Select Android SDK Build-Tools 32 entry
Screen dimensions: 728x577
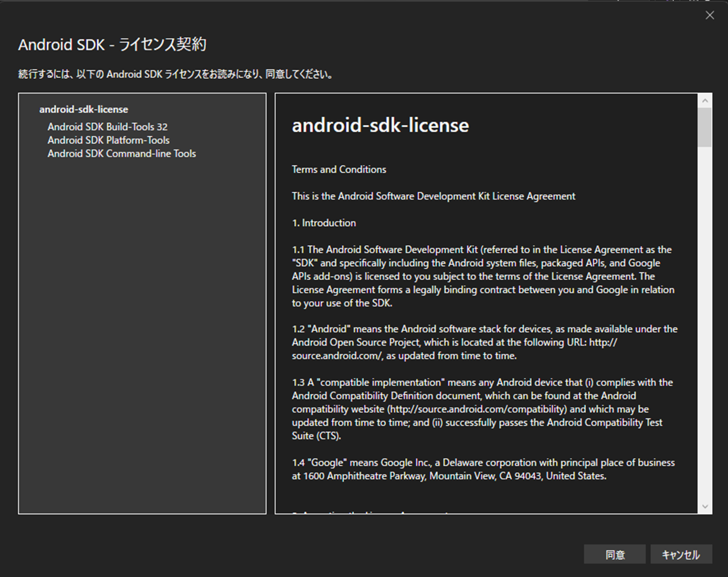pyautogui.click(x=108, y=127)
